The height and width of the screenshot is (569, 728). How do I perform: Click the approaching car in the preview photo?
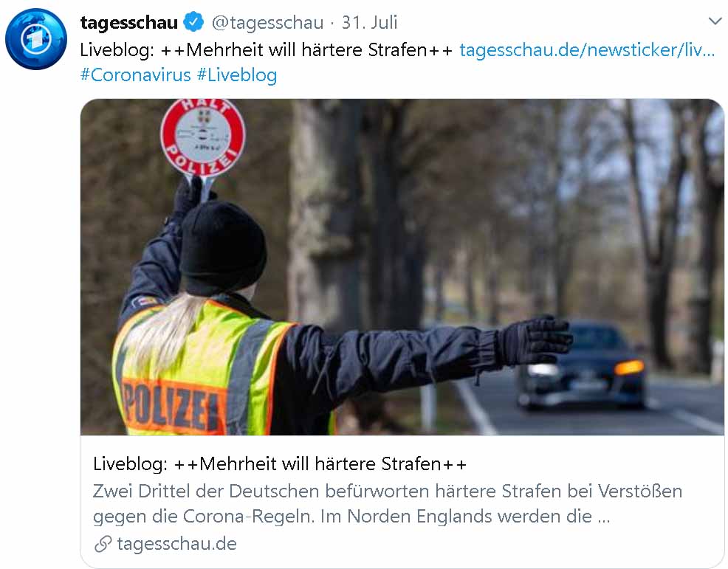[x=583, y=365]
